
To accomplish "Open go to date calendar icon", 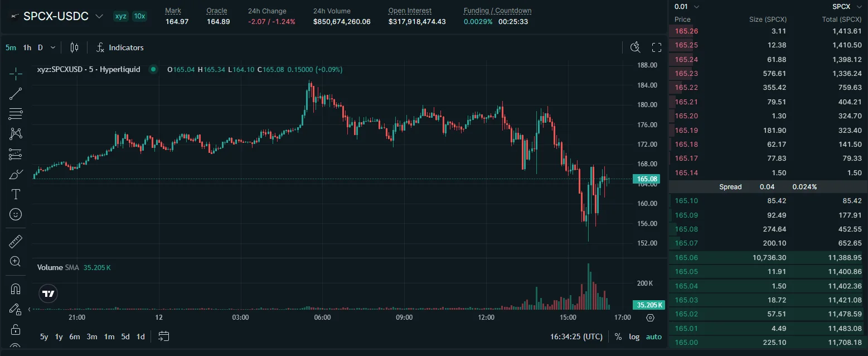I will [x=164, y=336].
